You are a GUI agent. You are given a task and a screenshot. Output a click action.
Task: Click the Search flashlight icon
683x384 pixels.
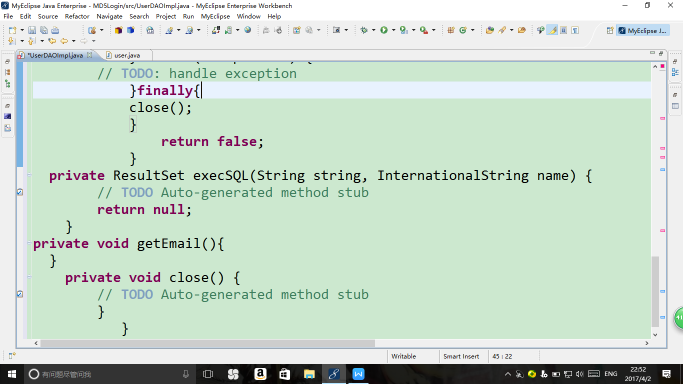point(502,30)
